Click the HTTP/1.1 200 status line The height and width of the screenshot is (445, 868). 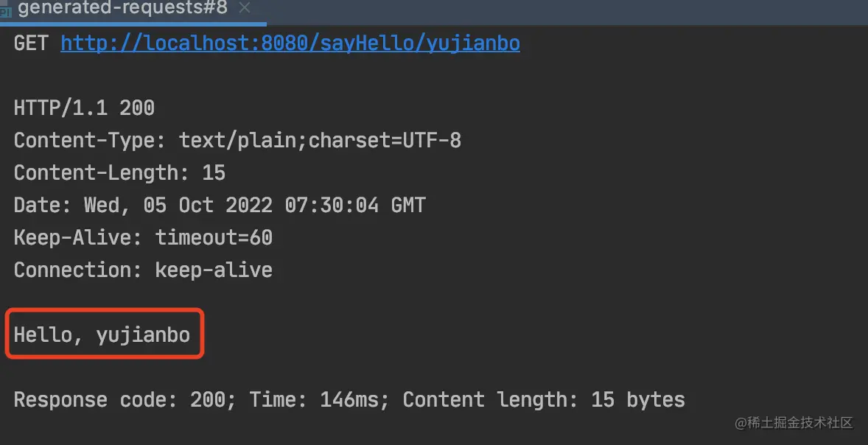(x=84, y=108)
